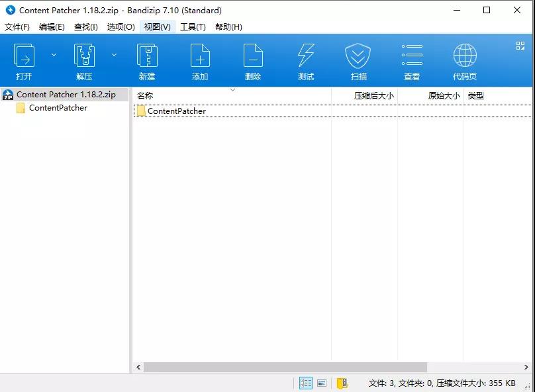Open the 查找(I) menu

pyautogui.click(x=86, y=27)
